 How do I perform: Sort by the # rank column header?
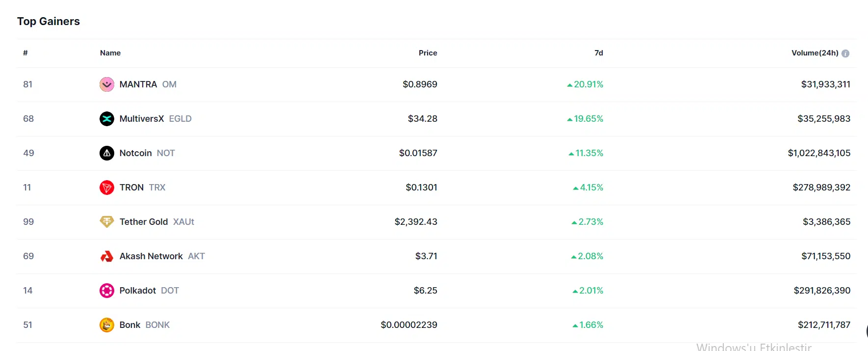tap(26, 53)
